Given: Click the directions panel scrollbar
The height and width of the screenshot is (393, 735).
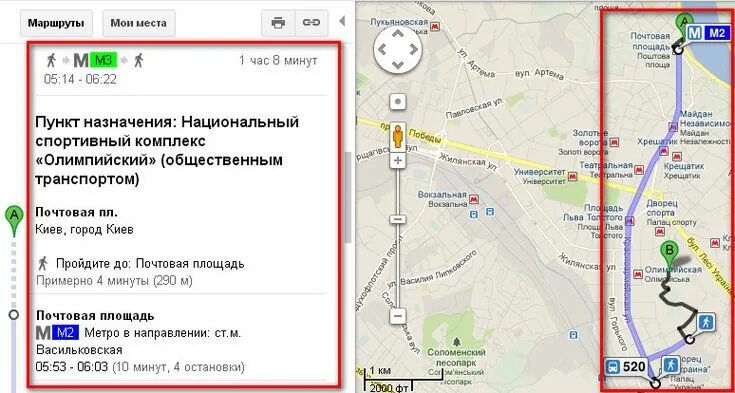Looking at the screenshot, I should point(347,197).
